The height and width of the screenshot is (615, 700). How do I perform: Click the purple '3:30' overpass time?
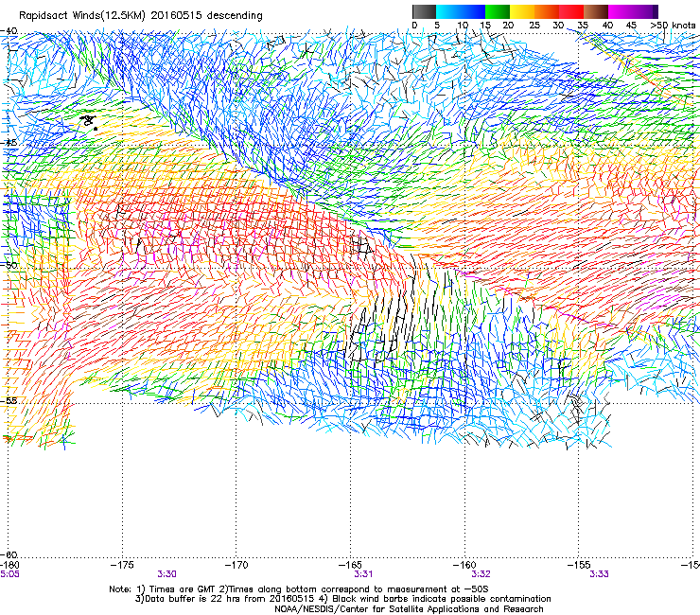click(x=166, y=574)
